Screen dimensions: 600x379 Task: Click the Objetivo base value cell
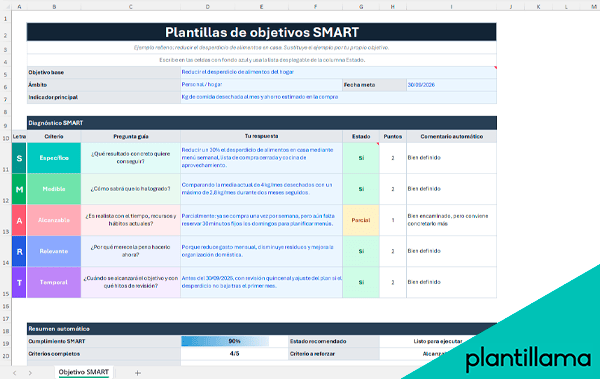pyautogui.click(x=338, y=72)
